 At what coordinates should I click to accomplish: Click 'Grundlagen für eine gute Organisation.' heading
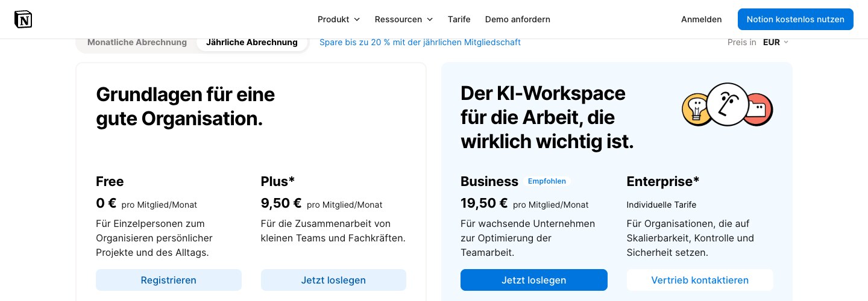[x=185, y=107]
